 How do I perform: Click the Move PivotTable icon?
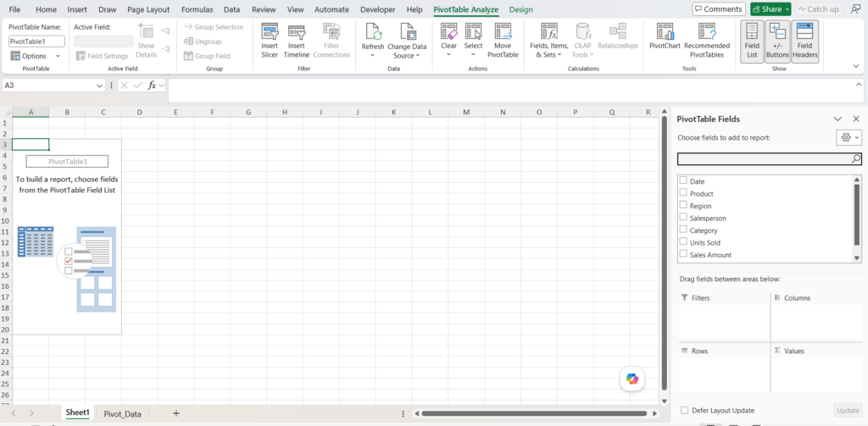coord(503,31)
